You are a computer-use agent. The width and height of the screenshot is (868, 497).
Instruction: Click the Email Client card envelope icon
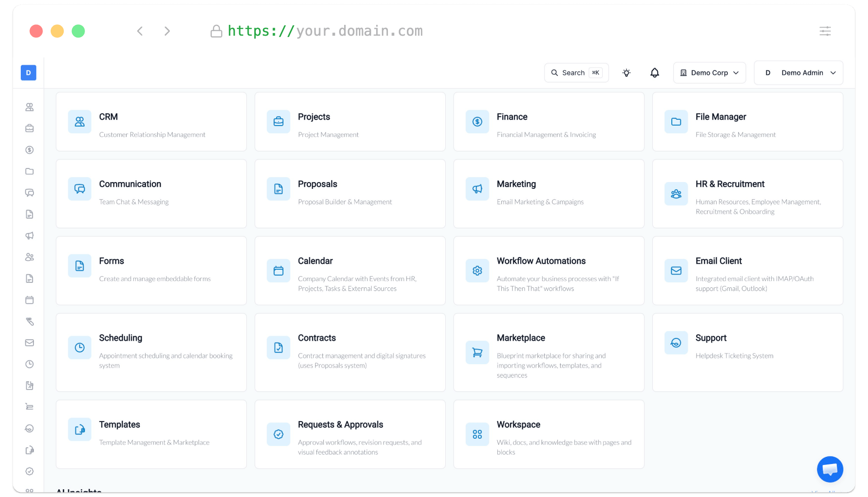[x=676, y=271]
